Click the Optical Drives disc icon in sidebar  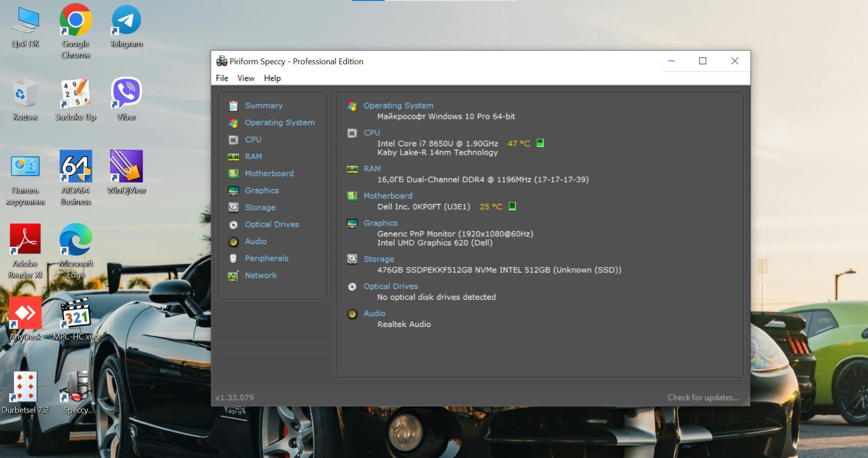click(x=233, y=225)
